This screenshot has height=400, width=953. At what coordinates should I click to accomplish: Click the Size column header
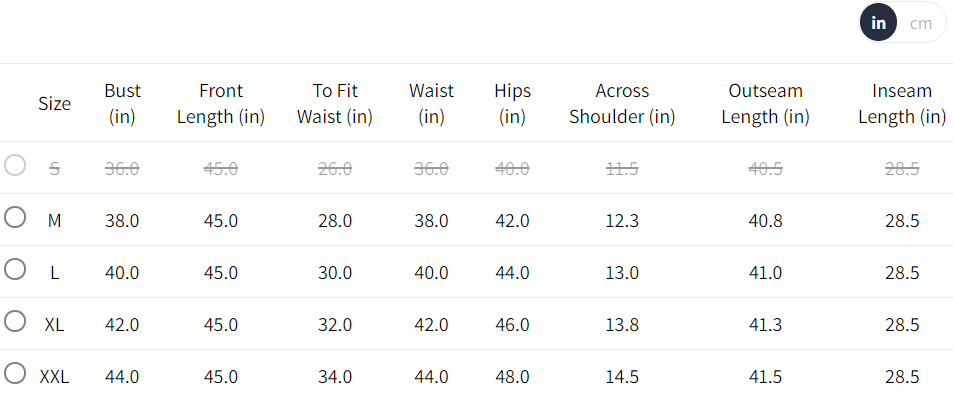(55, 103)
